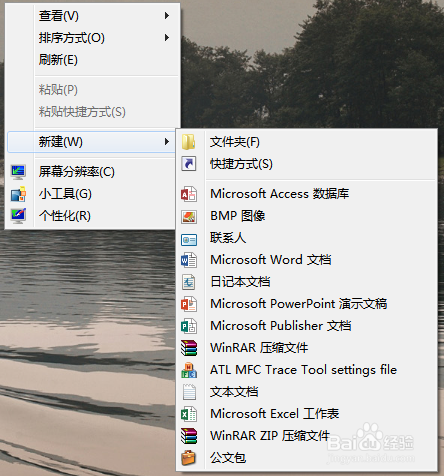Create a new 公文包 briefcase
444x476 pixels.
click(307, 458)
